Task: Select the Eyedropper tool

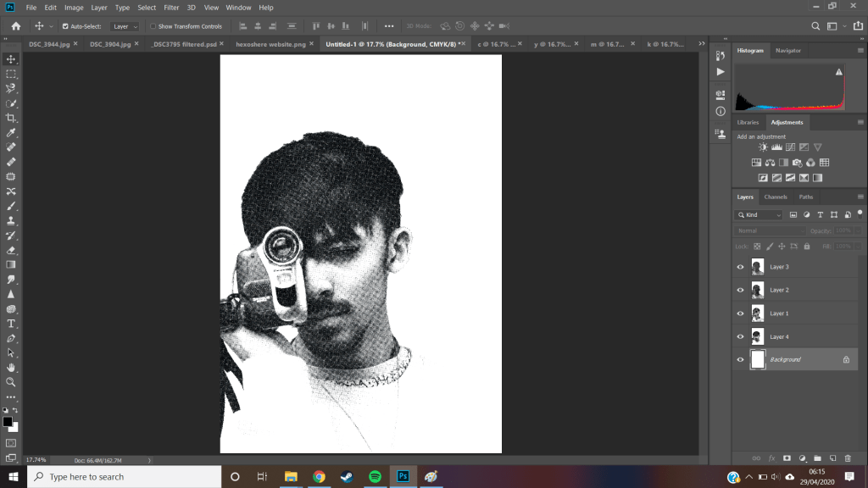Action: pyautogui.click(x=11, y=132)
